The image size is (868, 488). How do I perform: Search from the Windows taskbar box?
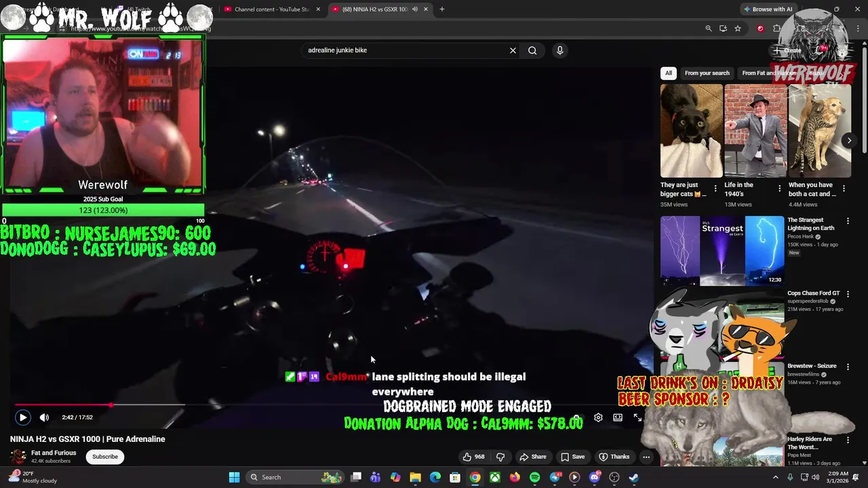coord(294,477)
